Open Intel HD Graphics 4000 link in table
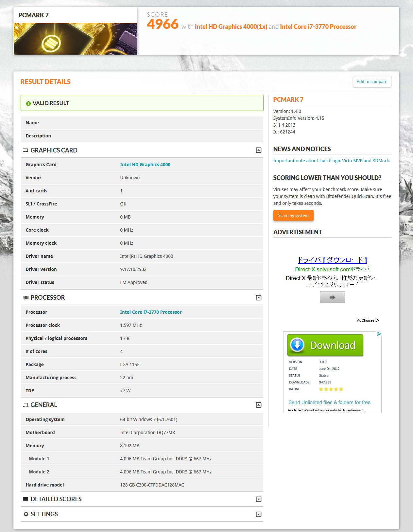This screenshot has height=532, width=413. (x=145, y=165)
